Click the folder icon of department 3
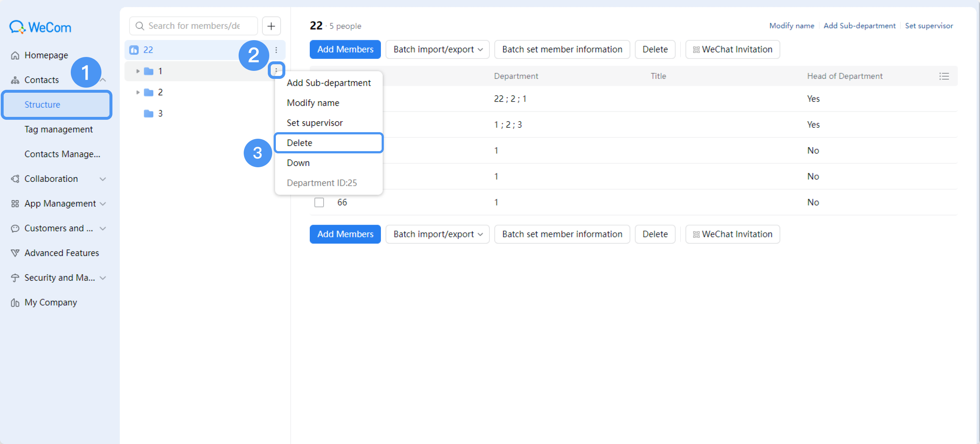This screenshot has height=444, width=980. coord(148,114)
